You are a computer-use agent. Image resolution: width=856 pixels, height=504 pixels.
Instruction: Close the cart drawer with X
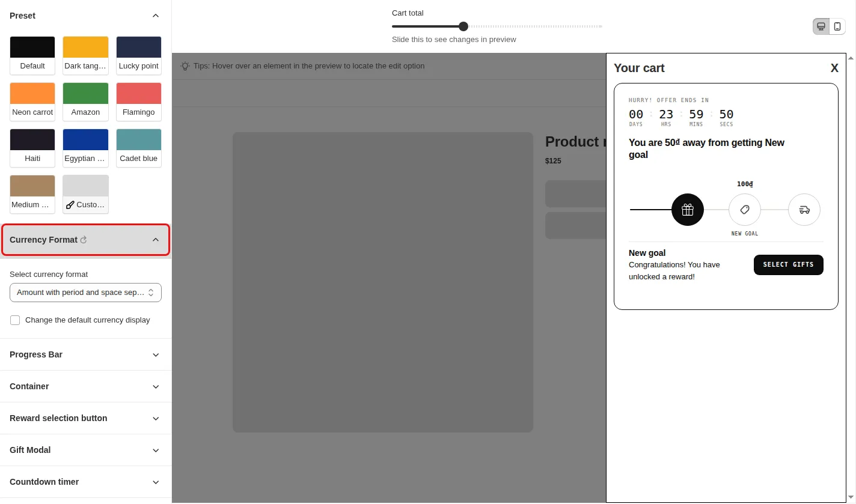834,68
